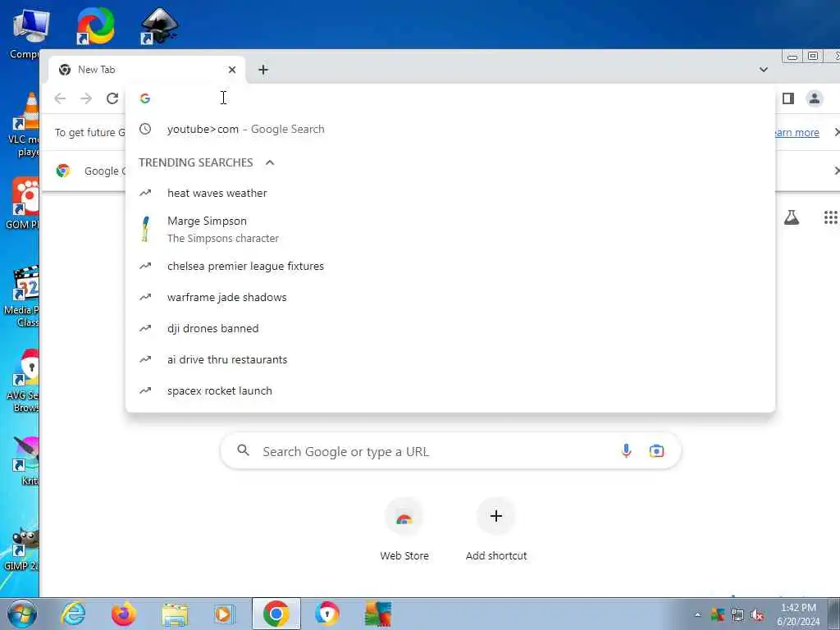Image resolution: width=840 pixels, height=630 pixels.
Task: Open the Inkscape desktop icon
Action: (159, 25)
